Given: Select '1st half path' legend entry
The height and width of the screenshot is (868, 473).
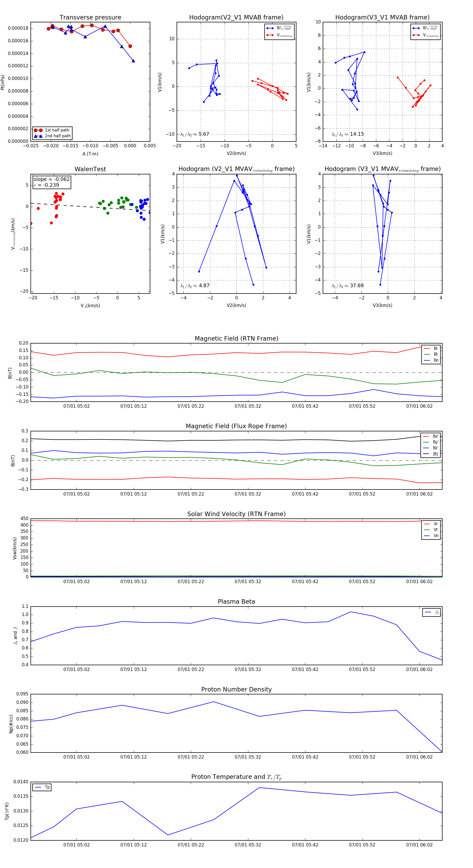Looking at the screenshot, I should click(52, 130).
